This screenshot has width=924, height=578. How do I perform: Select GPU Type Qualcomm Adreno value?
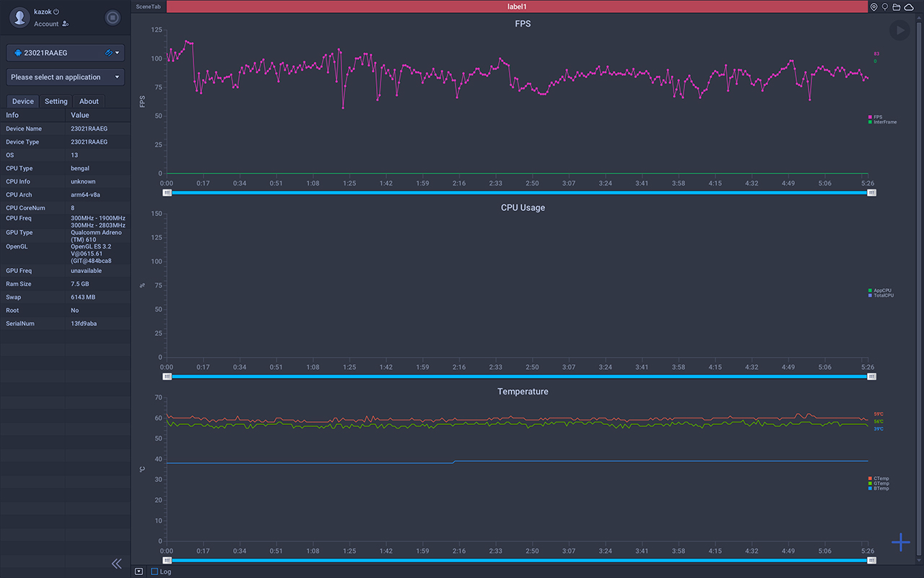click(96, 236)
